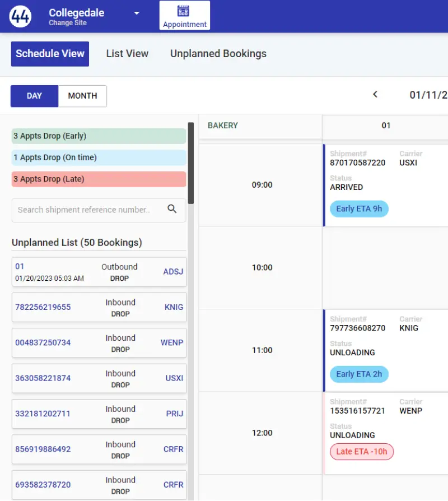Click the left panel scrollbar

(191, 163)
